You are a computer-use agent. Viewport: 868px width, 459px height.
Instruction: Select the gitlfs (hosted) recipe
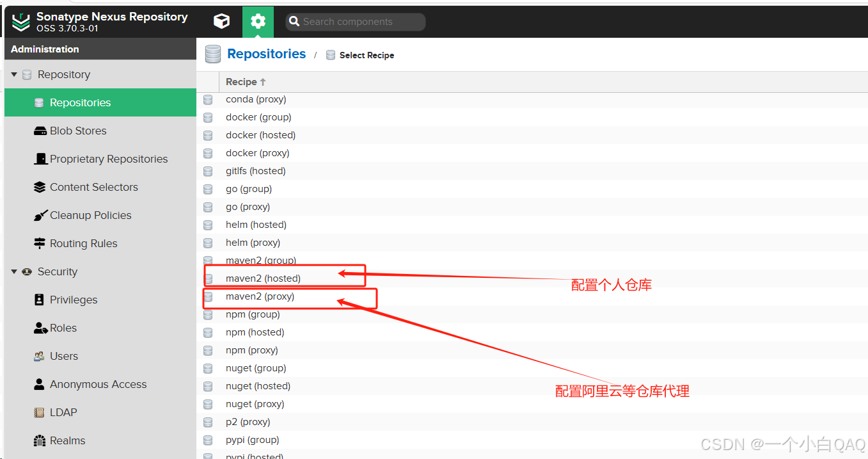point(532,171)
